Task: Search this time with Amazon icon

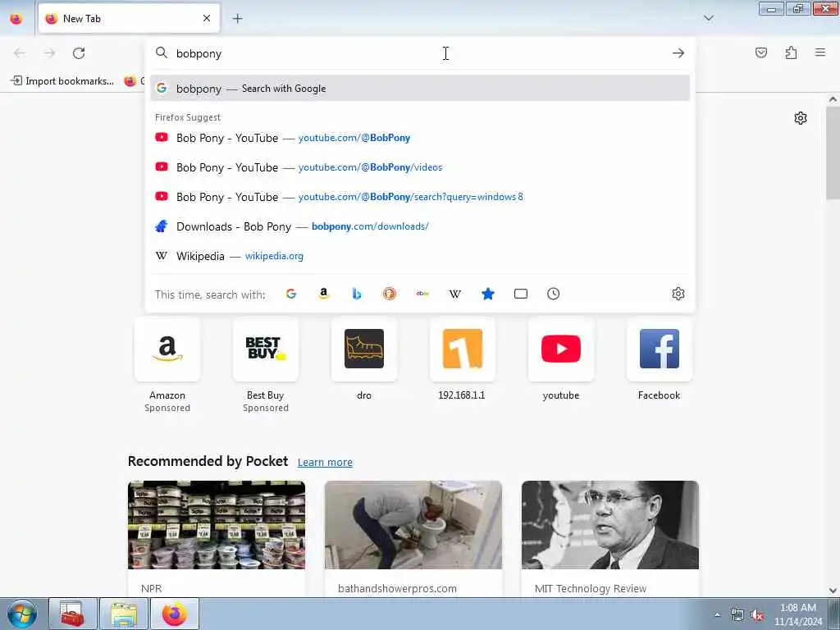Action: click(x=323, y=294)
